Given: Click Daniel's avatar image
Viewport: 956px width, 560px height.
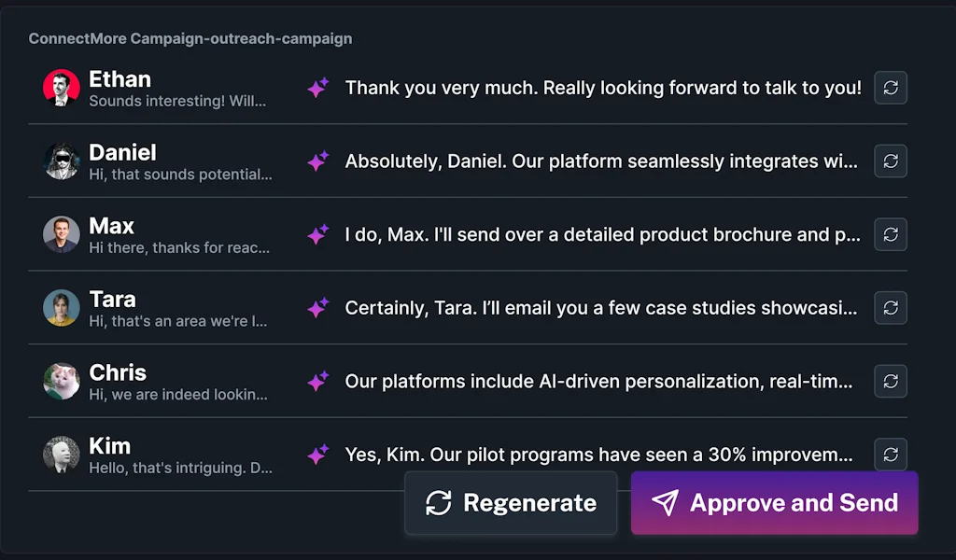Looking at the screenshot, I should point(62,161).
